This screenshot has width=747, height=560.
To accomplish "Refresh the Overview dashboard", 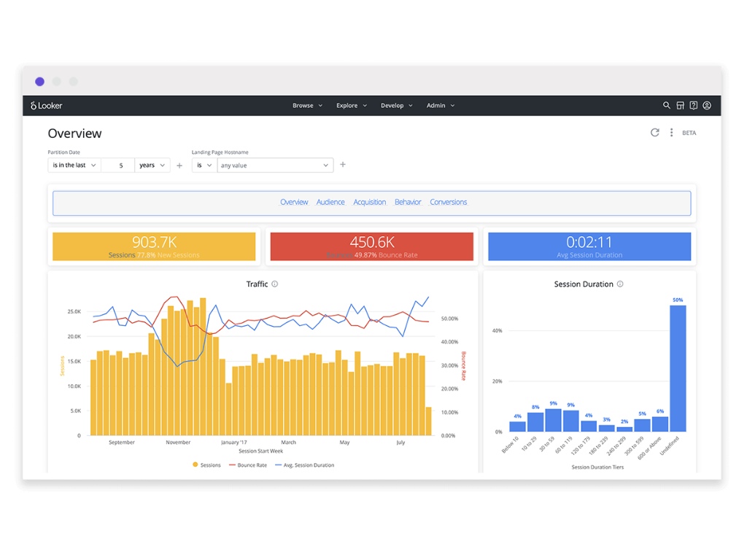I will (654, 132).
